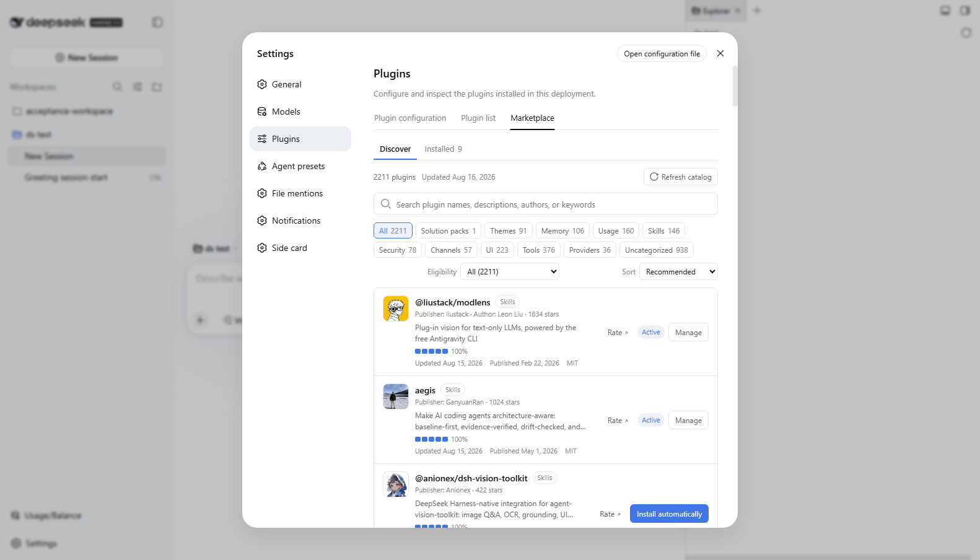Close the Settings dialog

[720, 53]
